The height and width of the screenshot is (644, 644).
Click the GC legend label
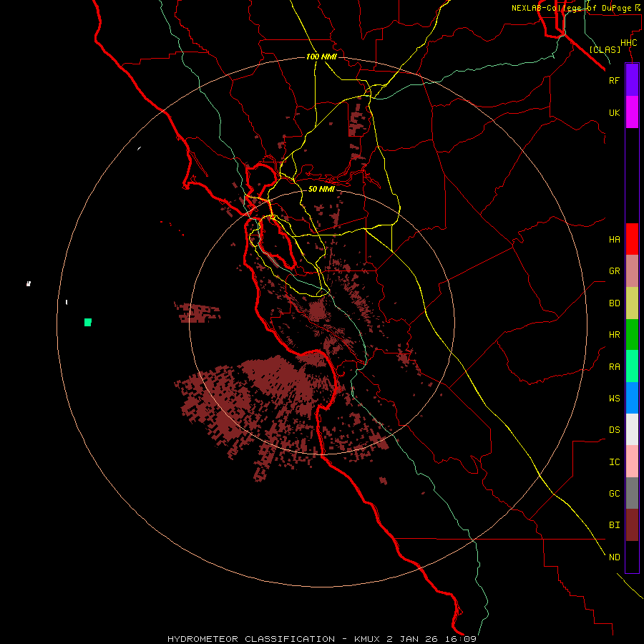coord(614,493)
